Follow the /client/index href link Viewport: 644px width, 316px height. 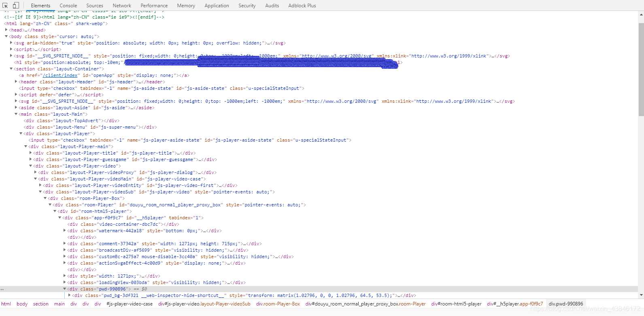(x=61, y=75)
